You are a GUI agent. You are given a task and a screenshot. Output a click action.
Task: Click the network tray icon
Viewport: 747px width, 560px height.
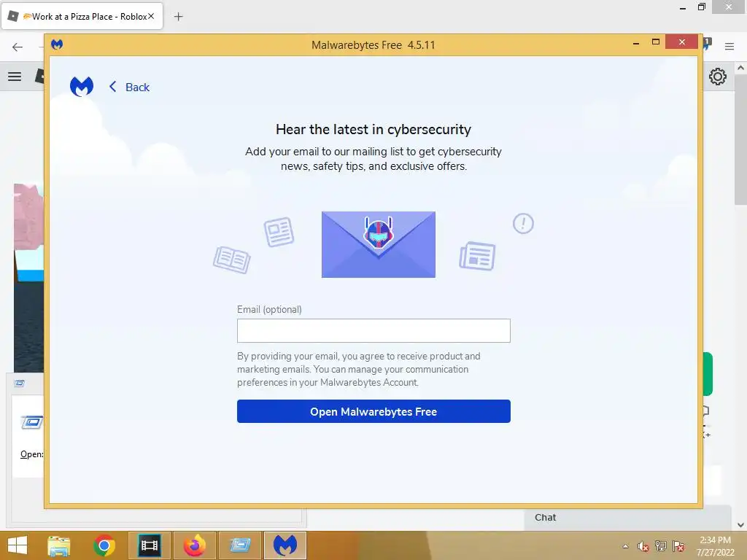(x=661, y=545)
